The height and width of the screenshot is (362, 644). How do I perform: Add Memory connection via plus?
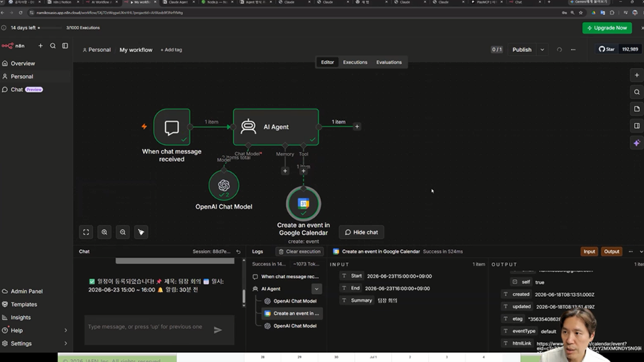(x=285, y=171)
